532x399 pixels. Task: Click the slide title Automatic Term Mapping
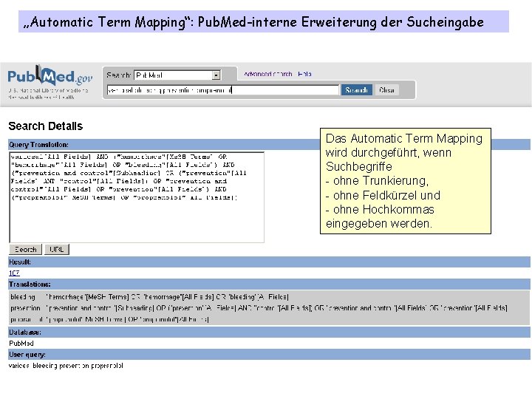click(264, 21)
